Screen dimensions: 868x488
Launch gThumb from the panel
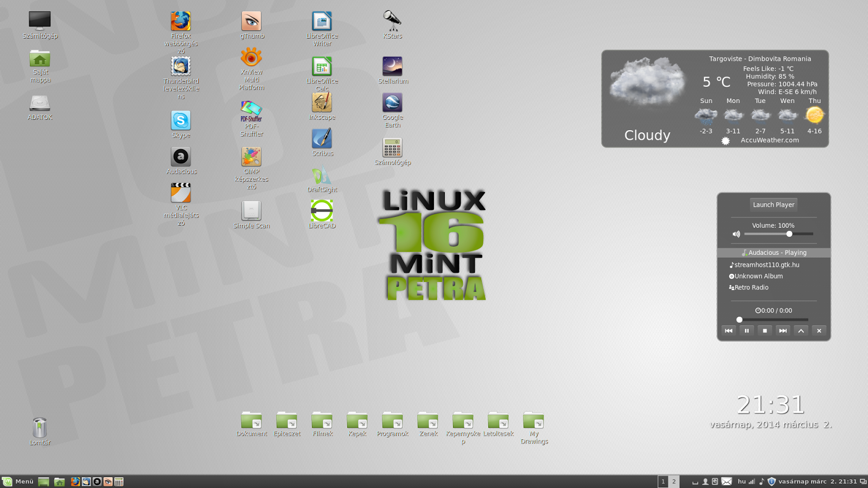(x=108, y=481)
